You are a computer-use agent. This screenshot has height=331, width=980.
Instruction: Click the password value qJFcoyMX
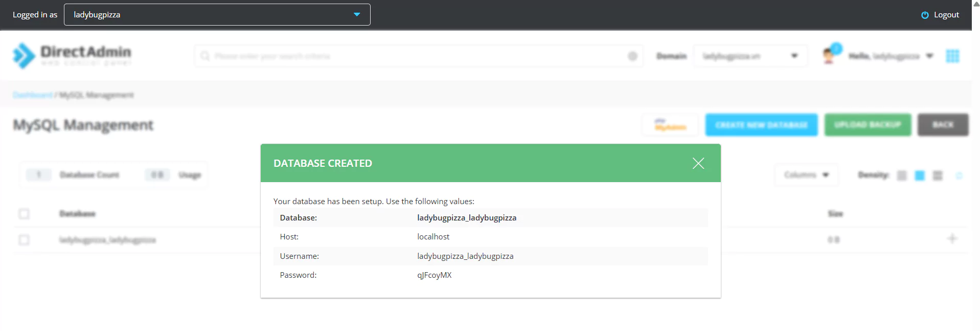(435, 275)
